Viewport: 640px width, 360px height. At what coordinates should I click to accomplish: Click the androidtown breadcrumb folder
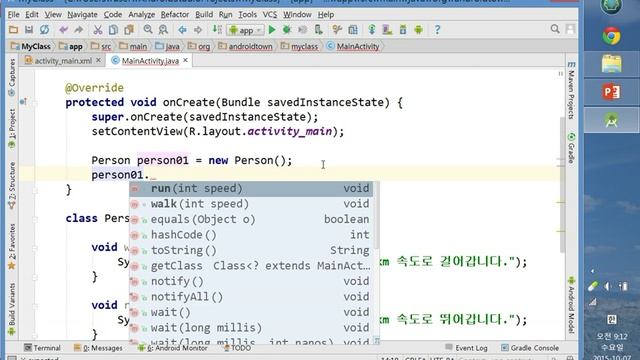click(x=246, y=47)
